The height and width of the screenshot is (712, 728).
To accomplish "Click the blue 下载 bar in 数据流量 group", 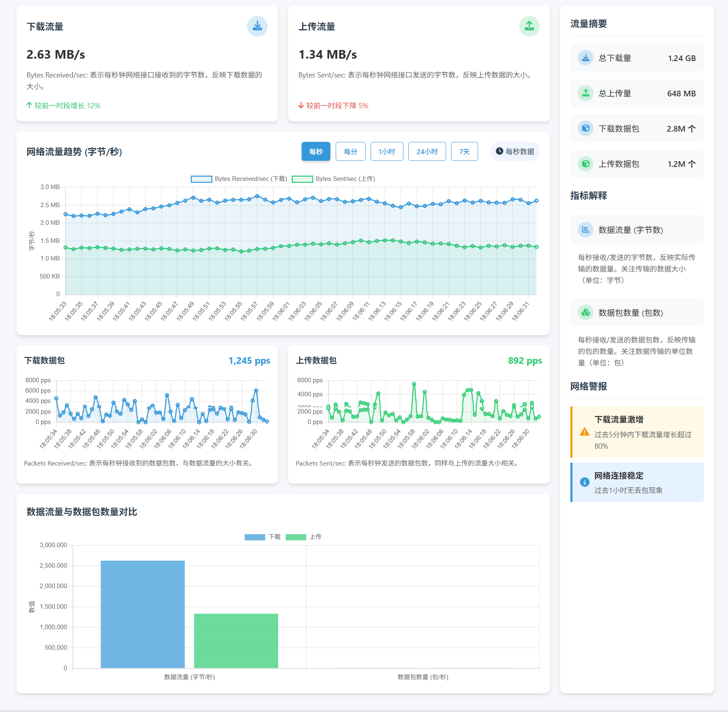I will click(142, 614).
